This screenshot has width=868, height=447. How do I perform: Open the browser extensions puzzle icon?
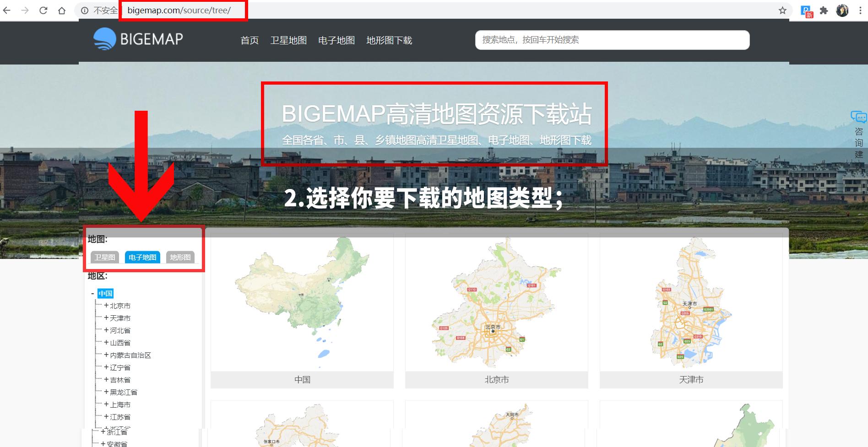(824, 10)
